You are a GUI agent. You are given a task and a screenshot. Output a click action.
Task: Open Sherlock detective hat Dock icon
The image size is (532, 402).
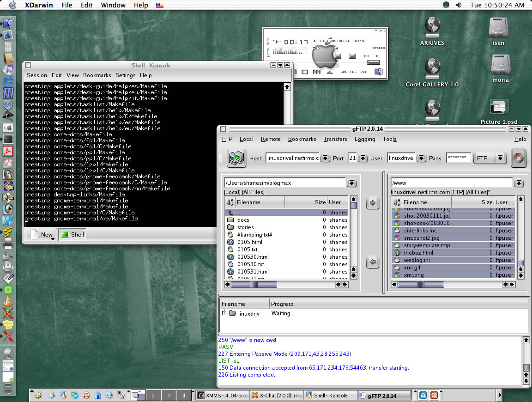click(x=8, y=116)
